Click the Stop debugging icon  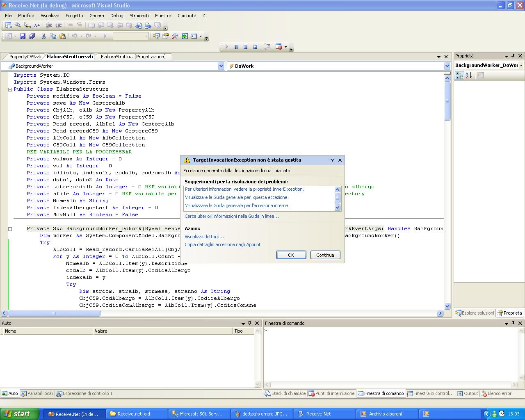pyautogui.click(x=245, y=47)
